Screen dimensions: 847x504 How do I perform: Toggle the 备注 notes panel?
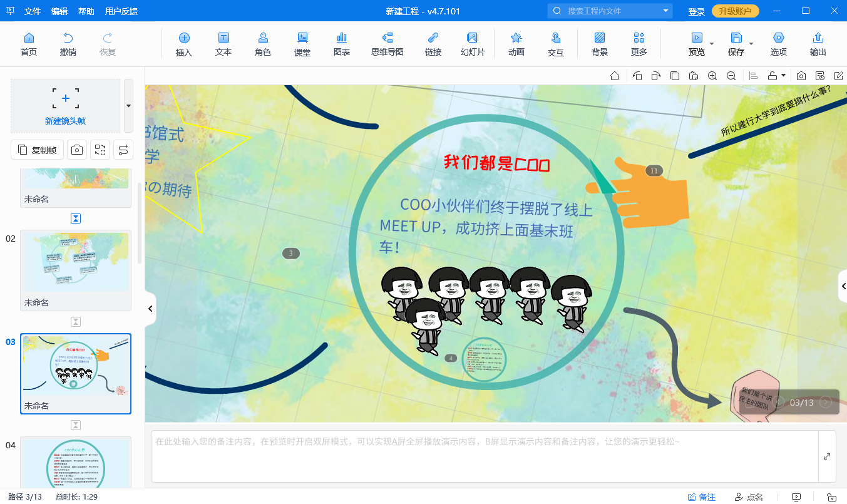pos(701,497)
